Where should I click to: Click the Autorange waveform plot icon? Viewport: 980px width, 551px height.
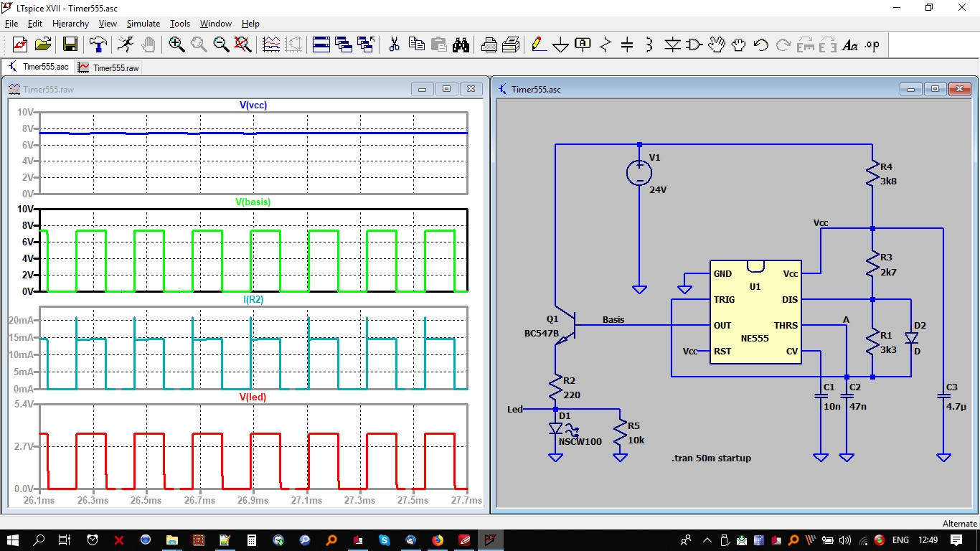(271, 44)
